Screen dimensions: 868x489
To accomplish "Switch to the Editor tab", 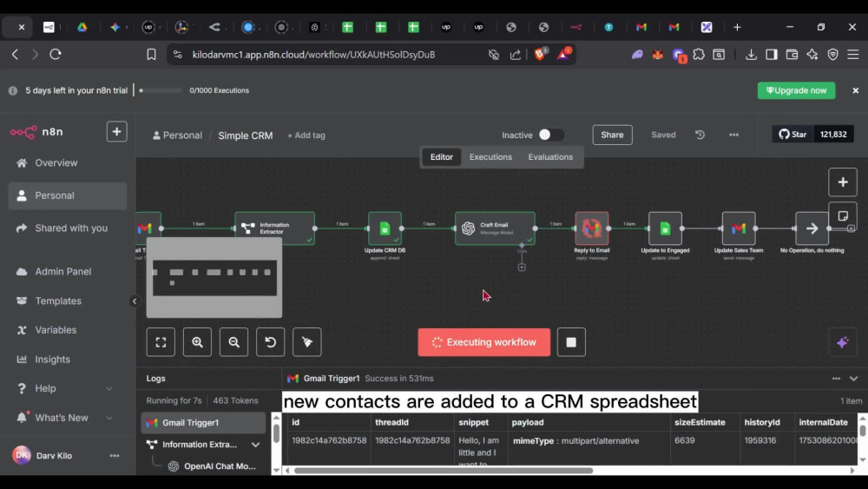I will tap(441, 156).
